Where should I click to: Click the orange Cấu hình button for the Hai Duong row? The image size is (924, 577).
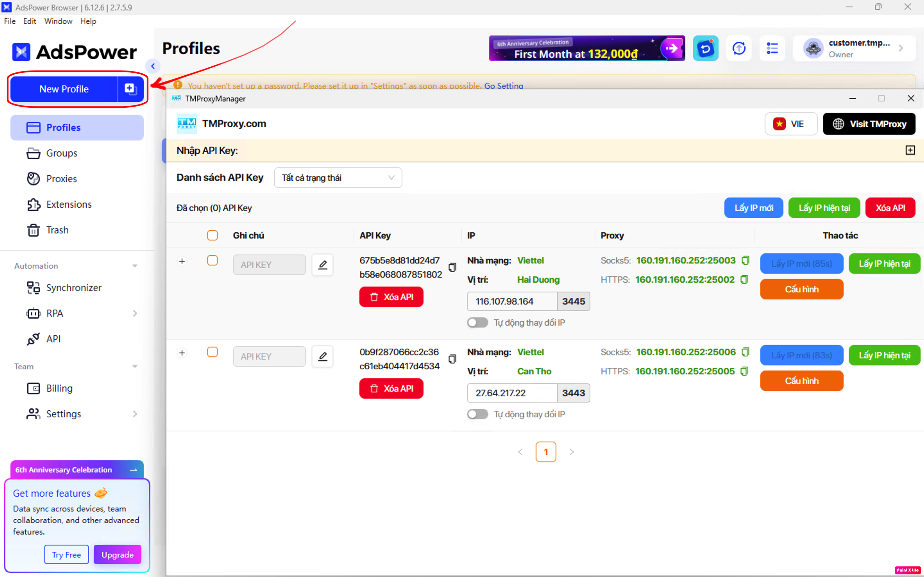click(801, 289)
